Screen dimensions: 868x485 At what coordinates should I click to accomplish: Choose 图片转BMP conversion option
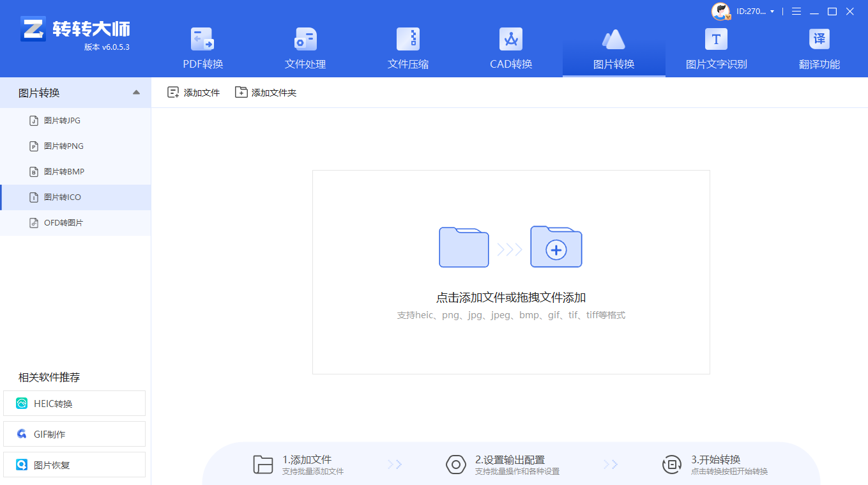64,172
